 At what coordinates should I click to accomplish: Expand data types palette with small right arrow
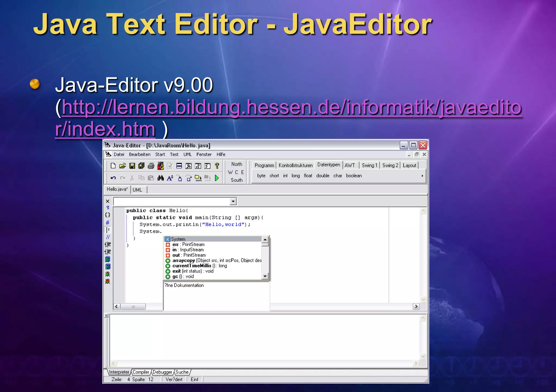point(422,176)
